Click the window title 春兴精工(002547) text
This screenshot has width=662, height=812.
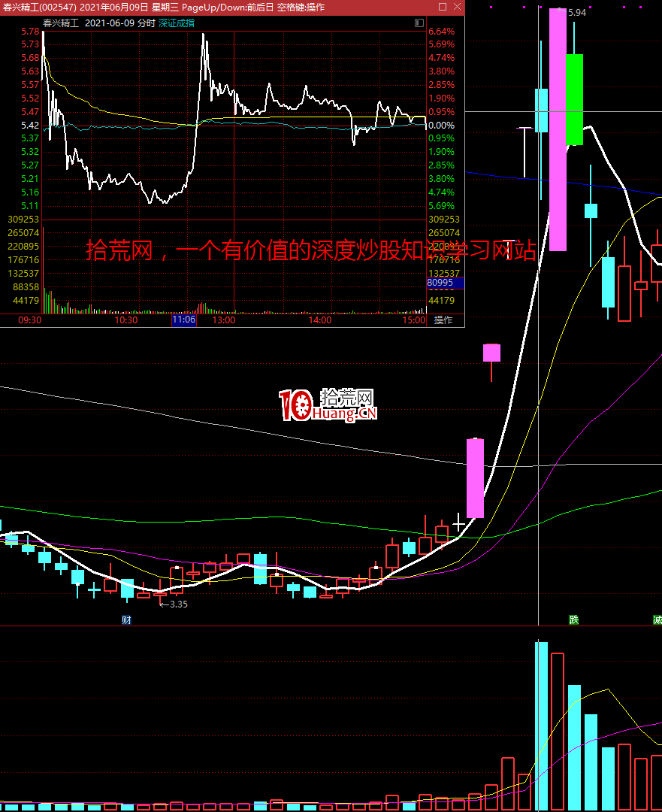pos(39,8)
